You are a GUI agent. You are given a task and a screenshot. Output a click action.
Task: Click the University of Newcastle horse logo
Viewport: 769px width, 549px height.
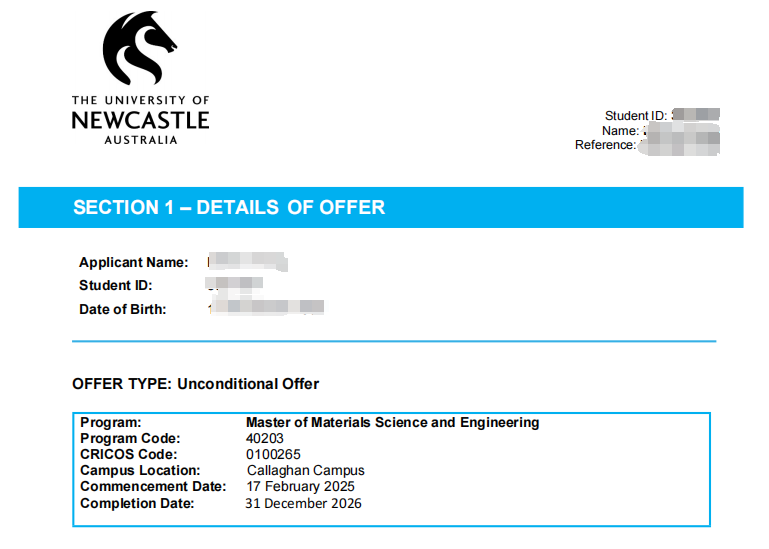tap(140, 48)
